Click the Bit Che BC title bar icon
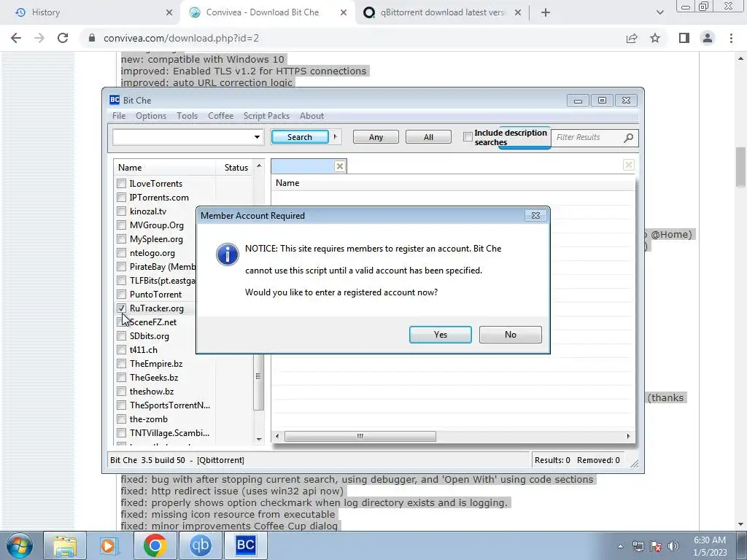 click(115, 100)
